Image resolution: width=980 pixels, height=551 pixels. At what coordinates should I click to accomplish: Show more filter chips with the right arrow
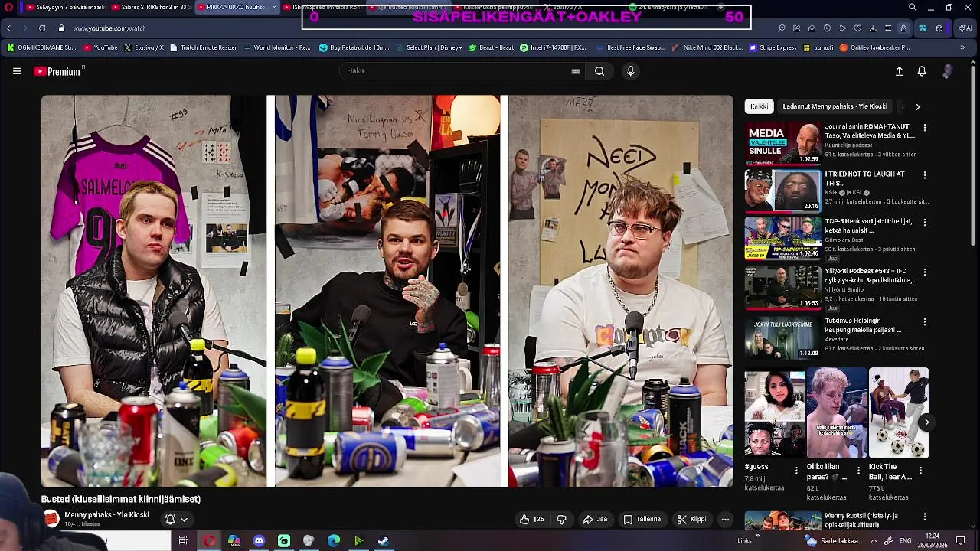click(x=917, y=107)
